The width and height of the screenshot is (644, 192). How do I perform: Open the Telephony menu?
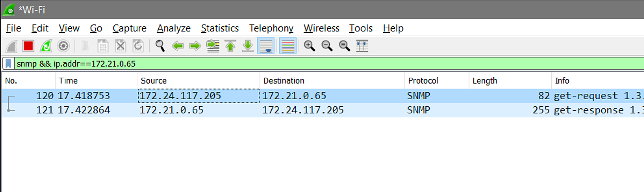pyautogui.click(x=271, y=28)
